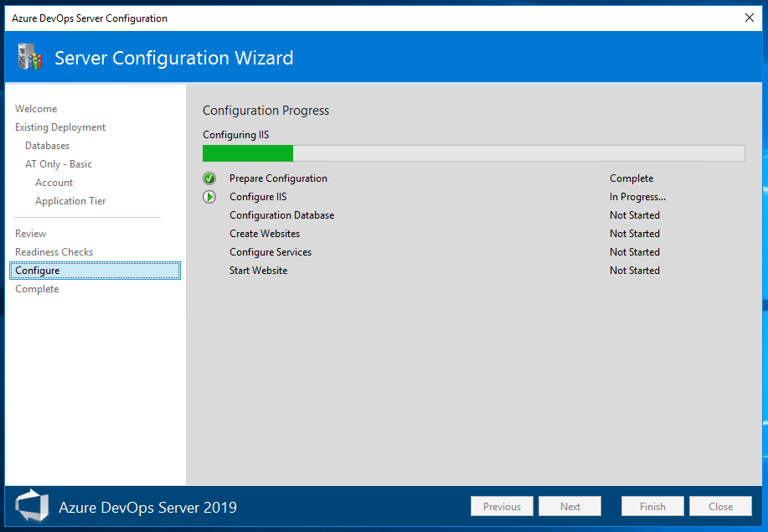The image size is (768, 532).
Task: Click Not Started status for Configuration Database
Action: coord(635,215)
